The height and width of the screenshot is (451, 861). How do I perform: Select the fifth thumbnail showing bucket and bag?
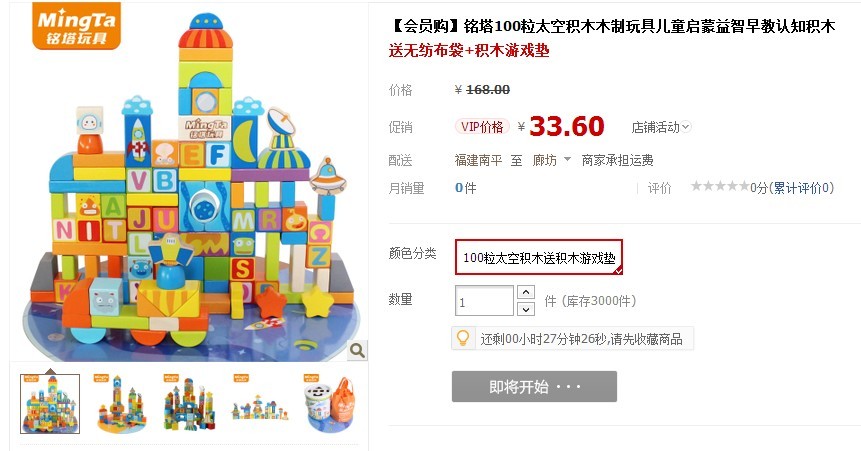point(330,404)
